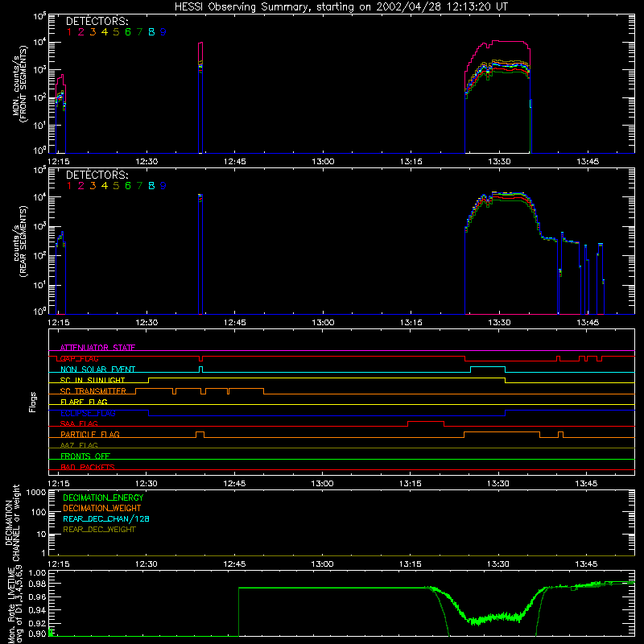The width and height of the screenshot is (644, 644).
Task: Click the 0.98 tick on livetime axis
Action: 37,584
